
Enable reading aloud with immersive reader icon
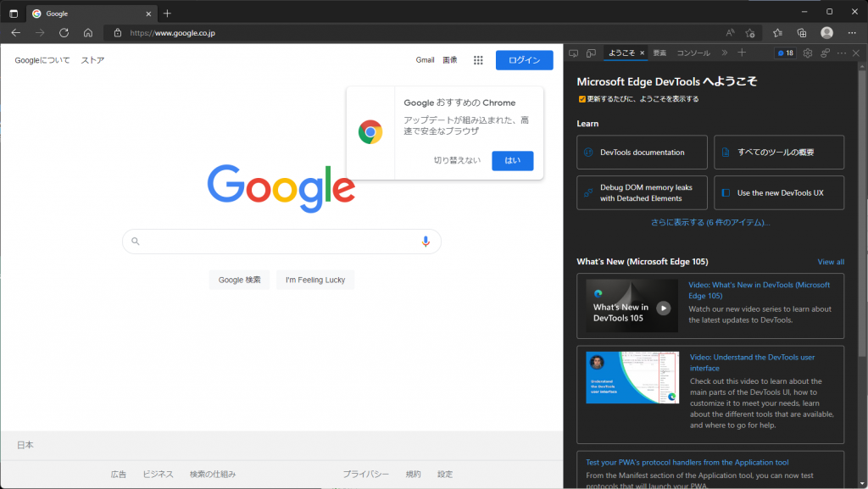point(729,32)
